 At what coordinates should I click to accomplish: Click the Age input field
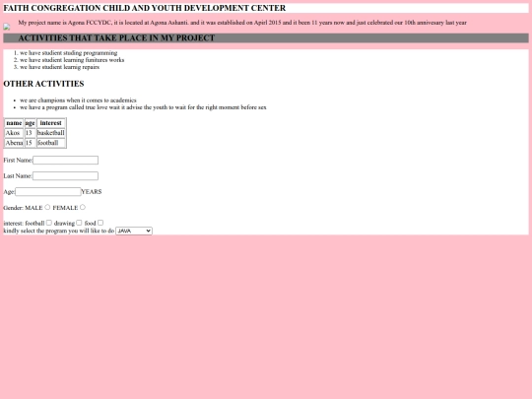tap(48, 192)
